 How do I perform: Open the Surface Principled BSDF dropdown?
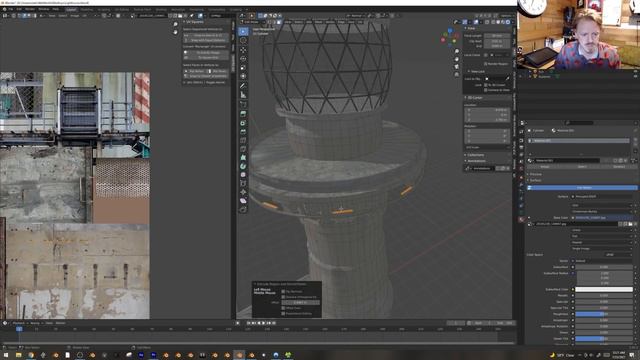603,197
